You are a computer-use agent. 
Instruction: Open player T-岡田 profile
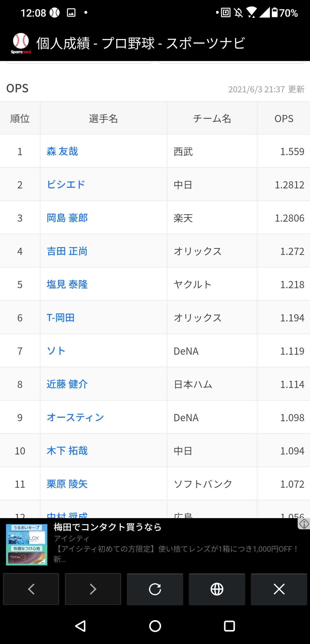pyautogui.click(x=61, y=318)
